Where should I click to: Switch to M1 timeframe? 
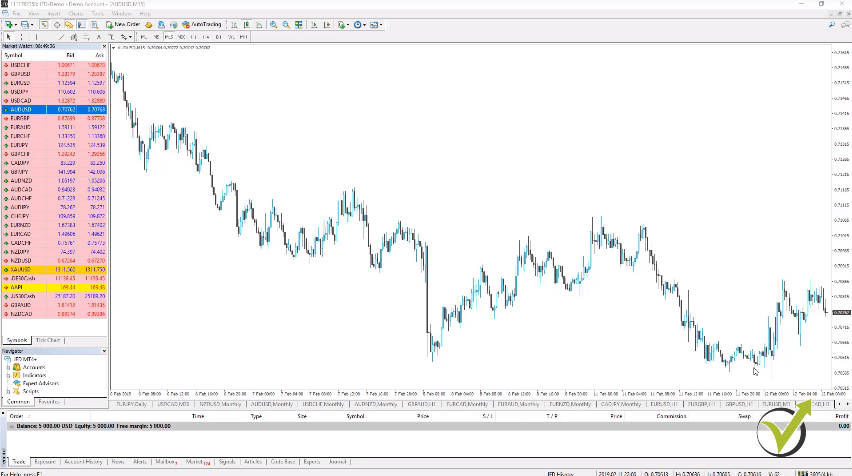coord(143,37)
